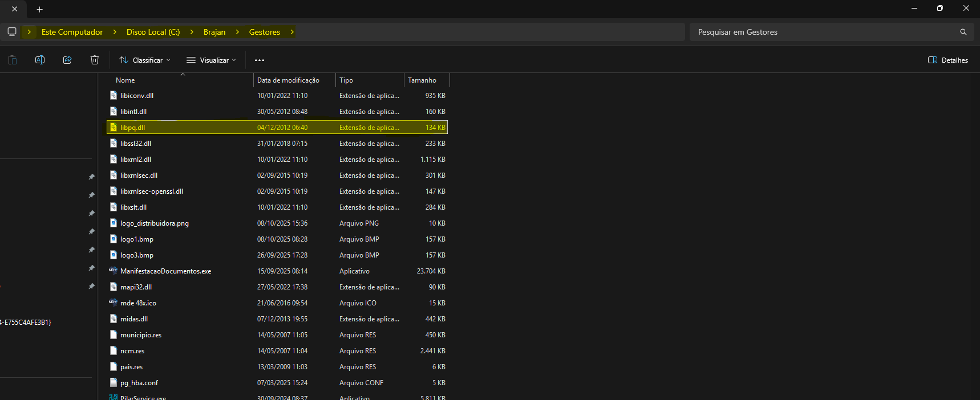The image size is (980, 400).
Task: Click the Delete trash icon
Action: 95,60
